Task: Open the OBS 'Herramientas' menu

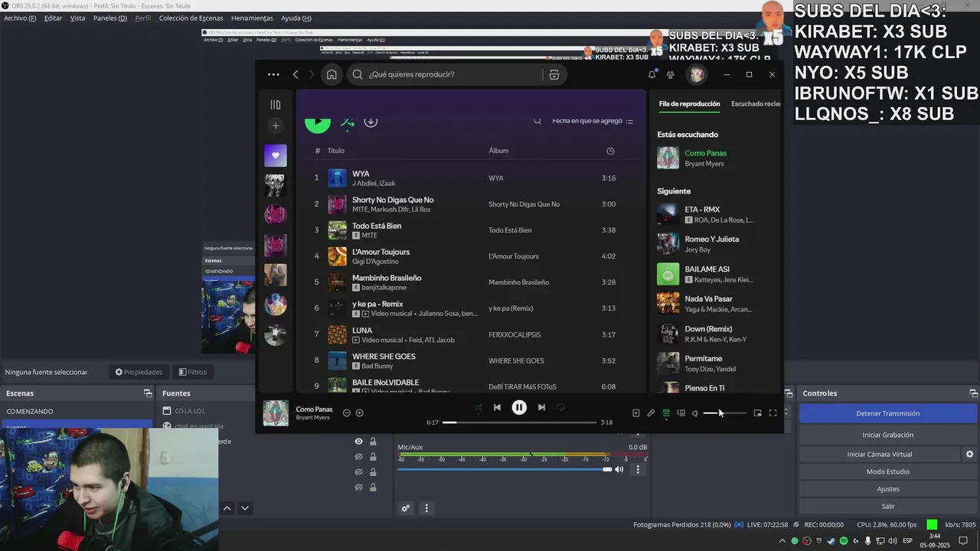Action: coord(252,18)
